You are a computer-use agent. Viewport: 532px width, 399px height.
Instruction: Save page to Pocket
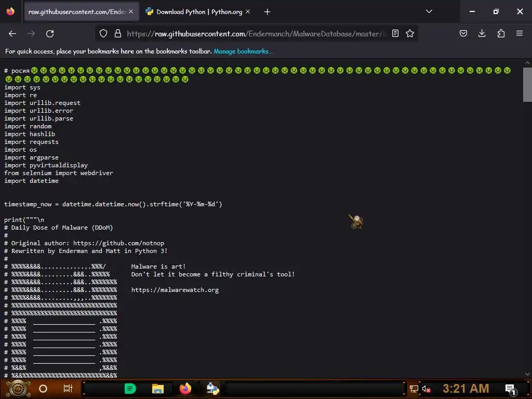pos(463,33)
